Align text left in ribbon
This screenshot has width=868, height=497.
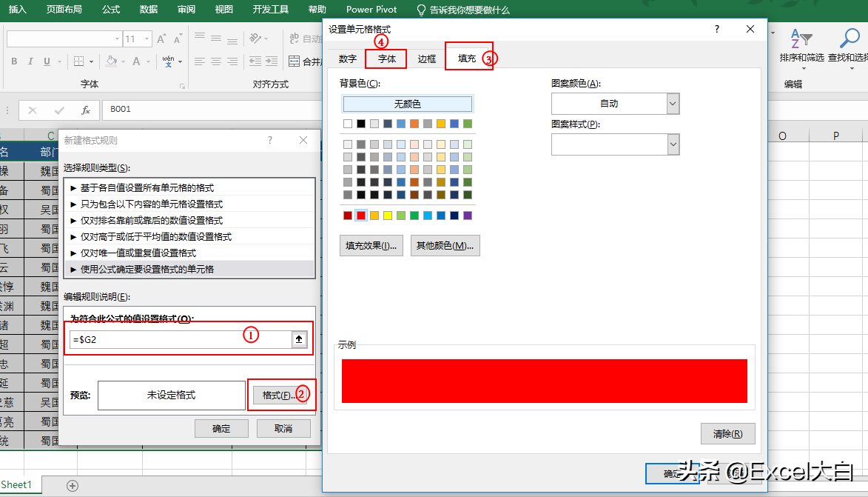coord(200,61)
